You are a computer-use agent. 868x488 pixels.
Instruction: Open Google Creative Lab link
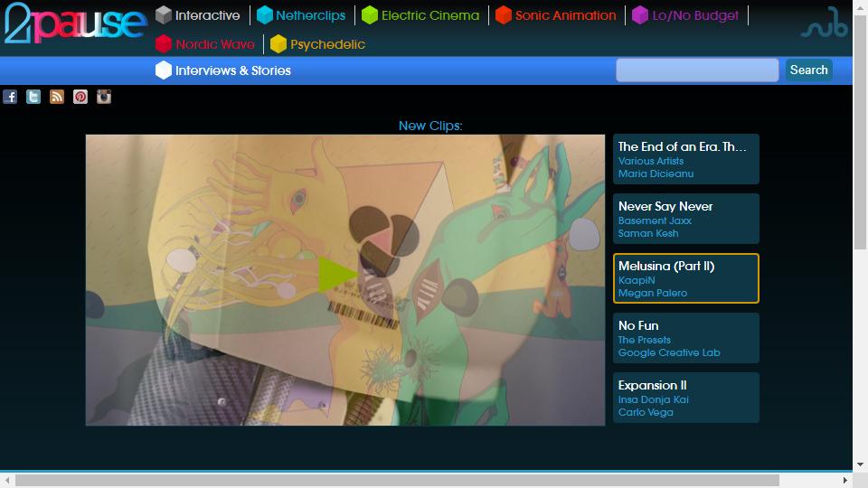pos(669,353)
